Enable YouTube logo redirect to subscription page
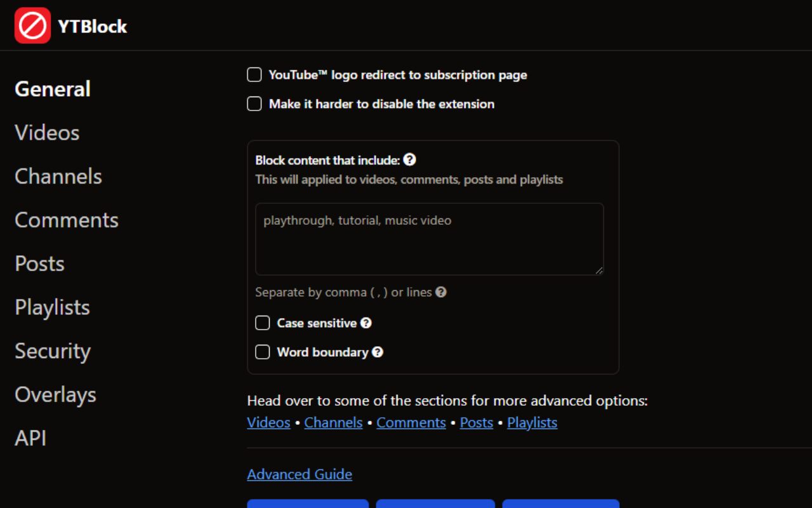The image size is (812, 508). coord(254,74)
